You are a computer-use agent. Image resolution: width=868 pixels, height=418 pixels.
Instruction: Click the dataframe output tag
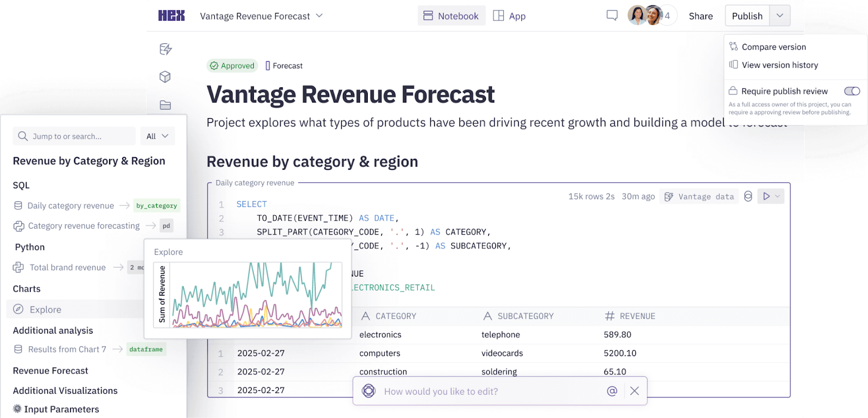pos(146,349)
